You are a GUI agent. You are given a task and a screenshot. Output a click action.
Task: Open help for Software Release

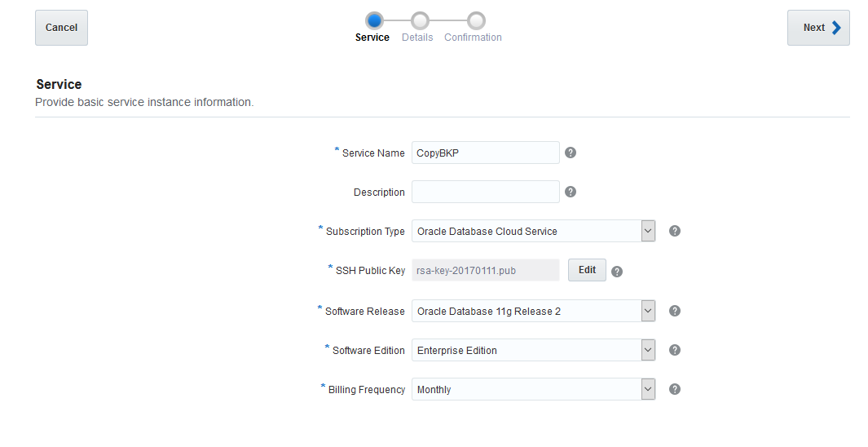[675, 311]
